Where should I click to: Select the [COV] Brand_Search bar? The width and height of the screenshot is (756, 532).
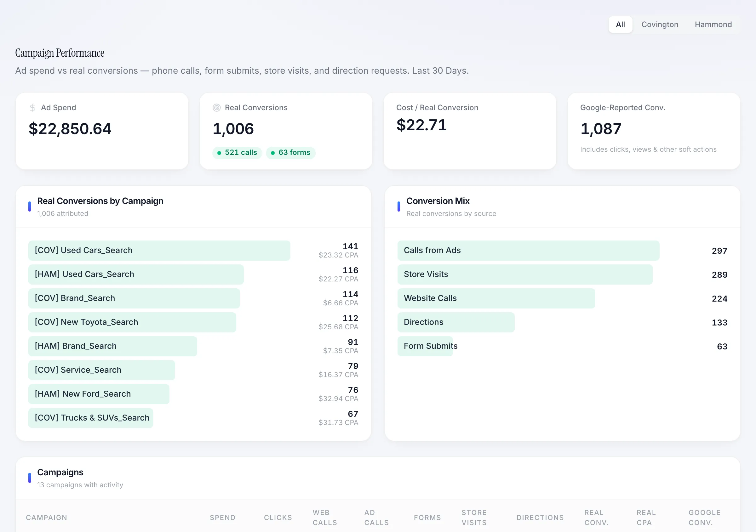134,298
